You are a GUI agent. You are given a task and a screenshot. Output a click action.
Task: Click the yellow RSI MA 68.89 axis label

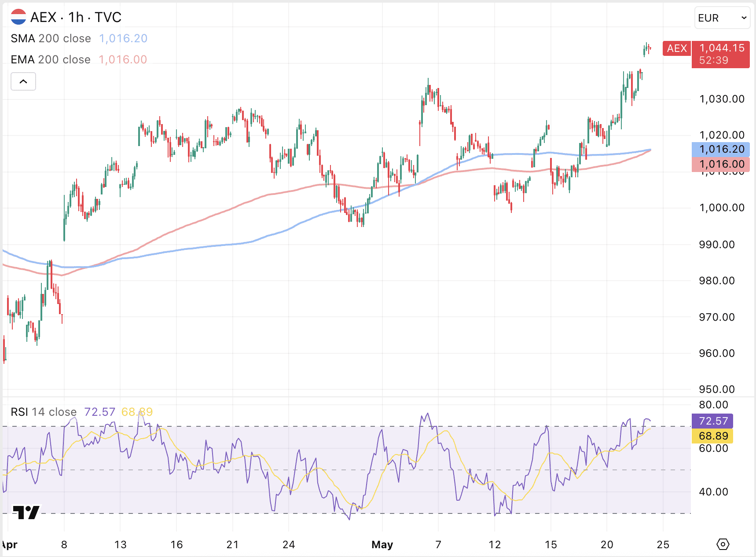[712, 436]
